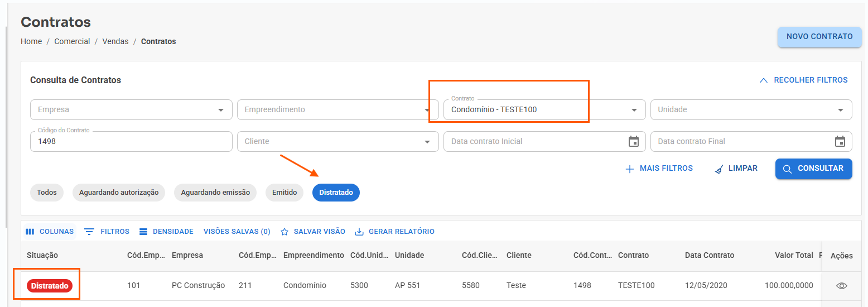Click Mais Filtros
This screenshot has width=868, height=307.
(659, 169)
